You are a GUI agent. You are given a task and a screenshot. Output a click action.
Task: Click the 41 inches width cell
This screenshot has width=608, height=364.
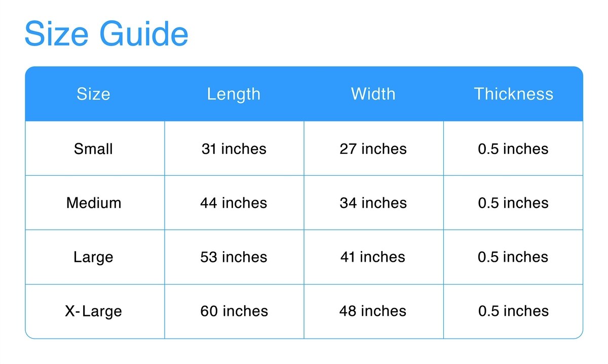(373, 257)
